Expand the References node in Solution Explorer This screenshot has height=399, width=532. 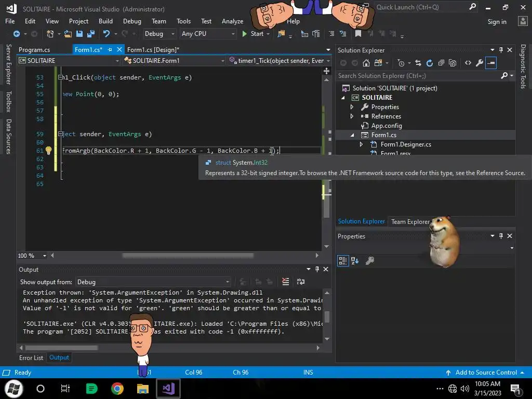(x=352, y=116)
